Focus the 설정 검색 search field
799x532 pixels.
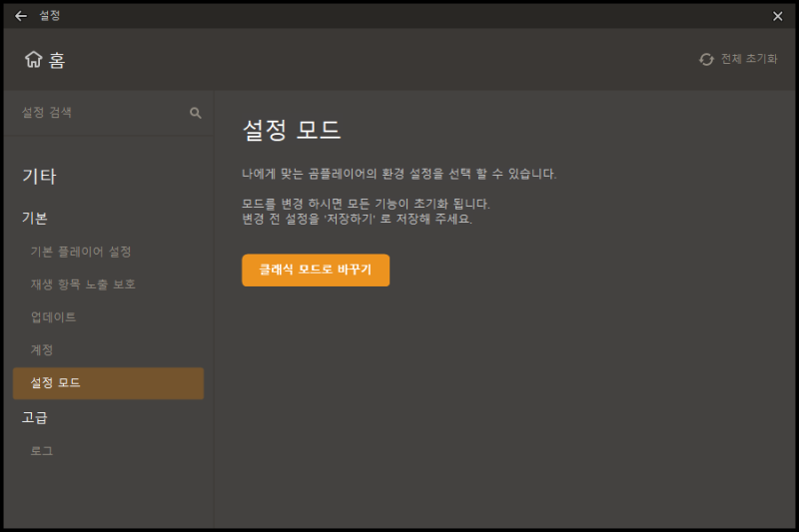(x=108, y=113)
